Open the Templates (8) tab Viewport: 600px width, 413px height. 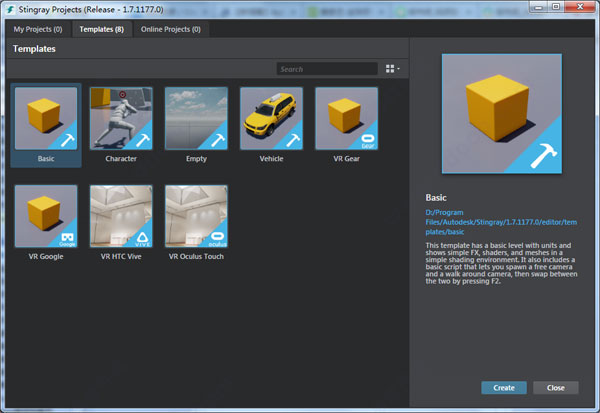coord(102,29)
